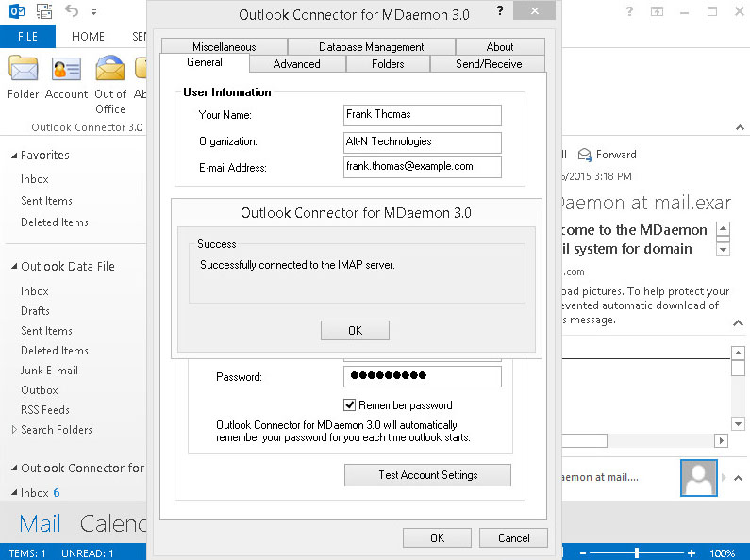
Task: Click the sender contact photo placeholder
Action: coord(698,478)
